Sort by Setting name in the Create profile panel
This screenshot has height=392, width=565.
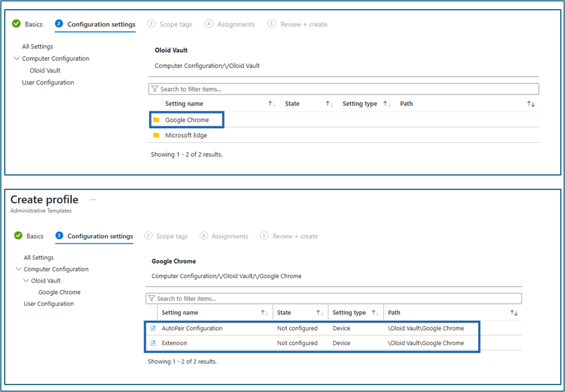pos(264,313)
